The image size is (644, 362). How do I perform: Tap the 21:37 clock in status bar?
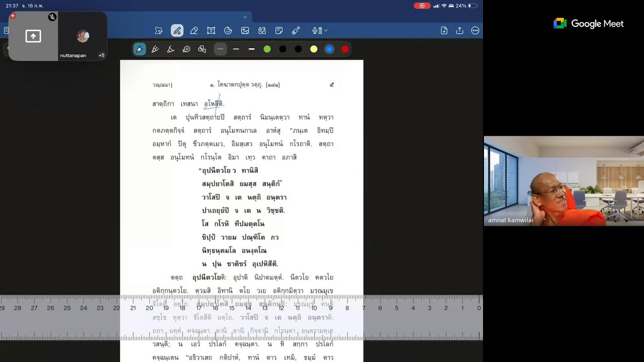(12, 6)
